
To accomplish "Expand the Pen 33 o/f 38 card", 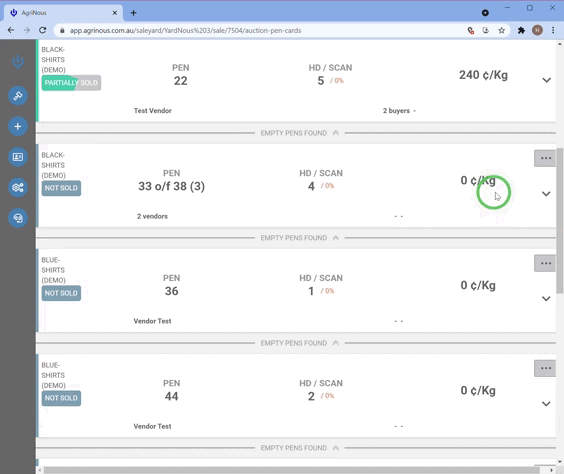I will 546,194.
